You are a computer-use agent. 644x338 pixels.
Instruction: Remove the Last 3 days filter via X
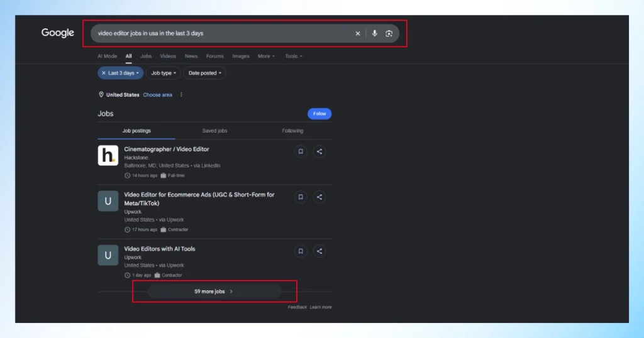click(104, 73)
